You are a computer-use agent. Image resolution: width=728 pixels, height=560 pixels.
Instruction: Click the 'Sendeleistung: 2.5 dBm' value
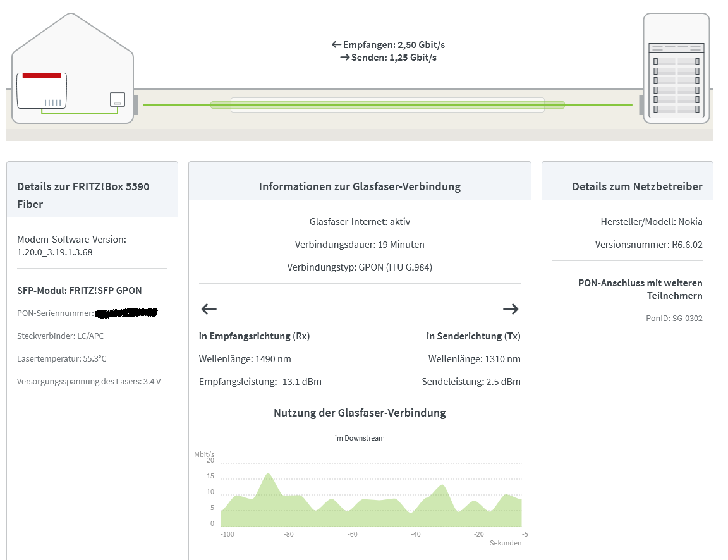click(x=471, y=382)
